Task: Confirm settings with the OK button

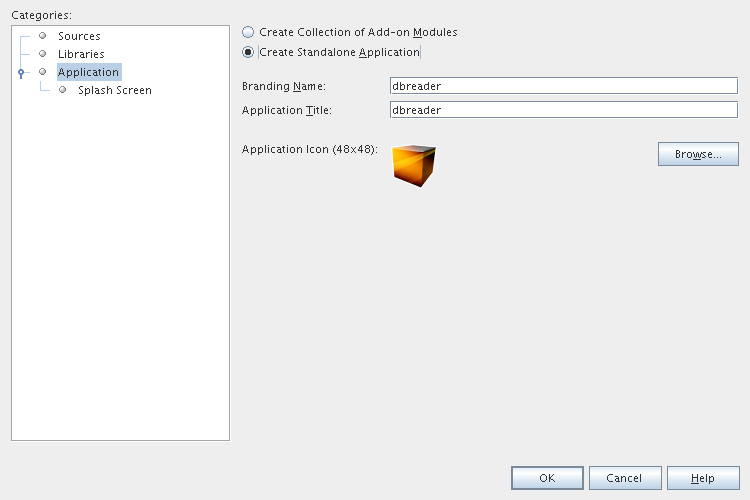Action: click(x=547, y=478)
